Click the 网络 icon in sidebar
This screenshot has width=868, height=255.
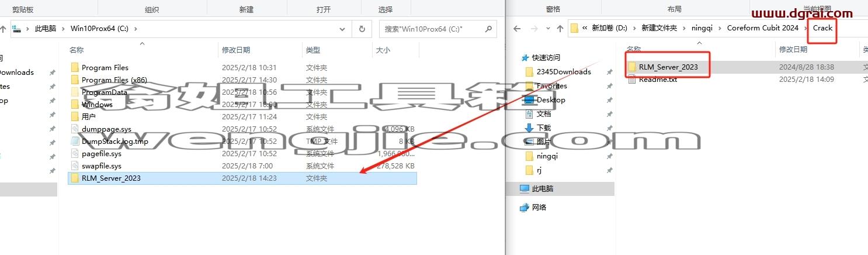click(x=525, y=207)
